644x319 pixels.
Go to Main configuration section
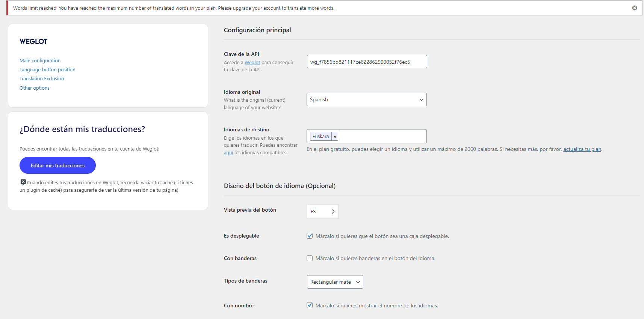40,60
